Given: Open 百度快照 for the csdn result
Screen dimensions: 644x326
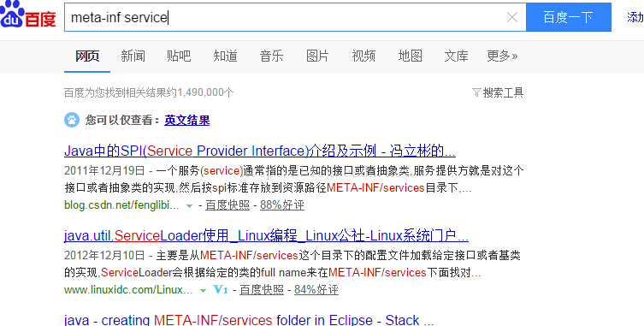Looking at the screenshot, I should 227,205.
